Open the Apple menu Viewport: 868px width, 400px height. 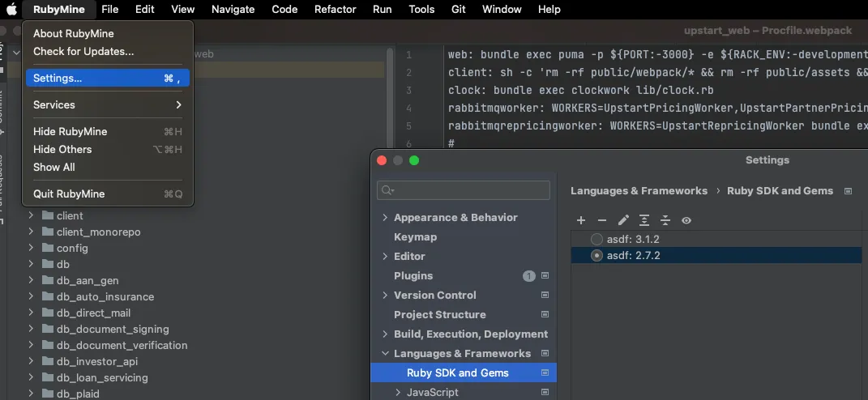pos(11,10)
